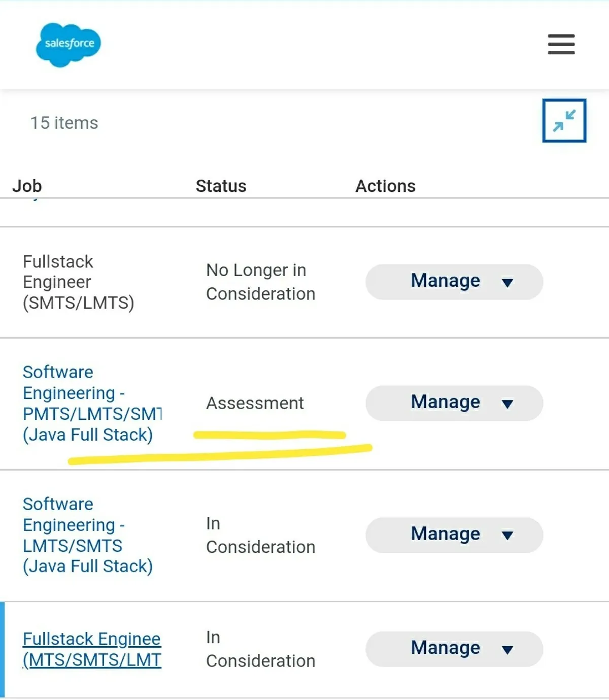609x700 pixels.
Task: Open underlined Fullstack Engineer (MTS/SMTS/LMTS) link
Action: tap(91, 649)
